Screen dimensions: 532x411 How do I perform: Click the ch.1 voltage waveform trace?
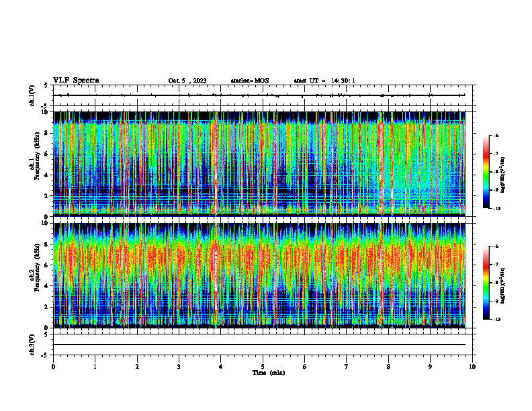coord(259,95)
